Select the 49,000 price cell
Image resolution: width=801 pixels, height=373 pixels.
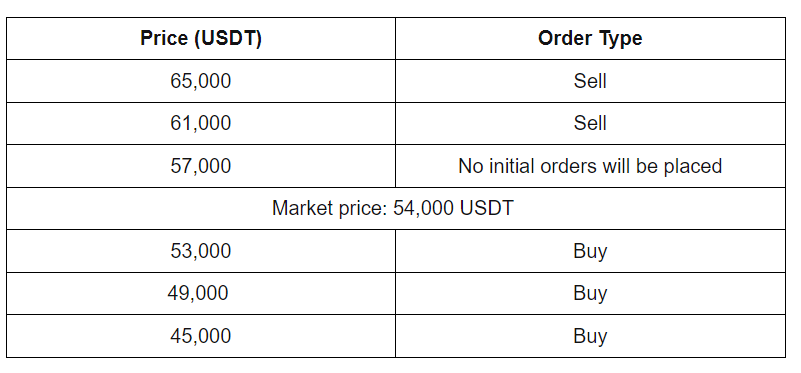(201, 293)
